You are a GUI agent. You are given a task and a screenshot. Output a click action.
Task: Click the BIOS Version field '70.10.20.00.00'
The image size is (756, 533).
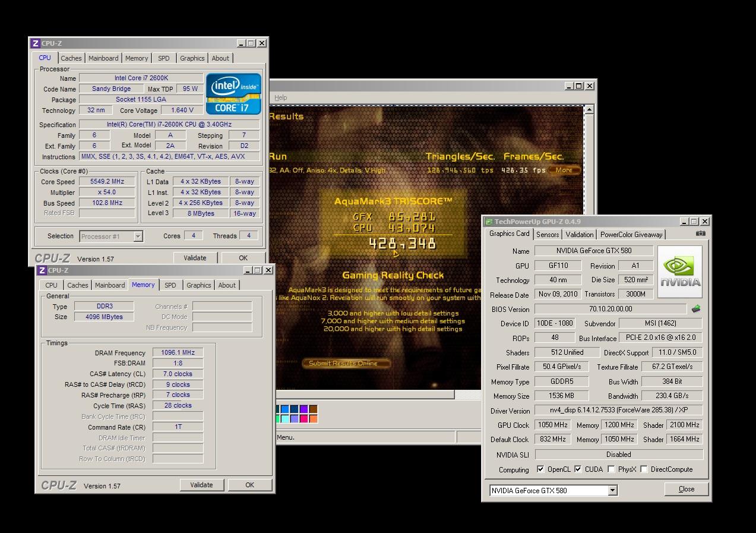(x=611, y=309)
